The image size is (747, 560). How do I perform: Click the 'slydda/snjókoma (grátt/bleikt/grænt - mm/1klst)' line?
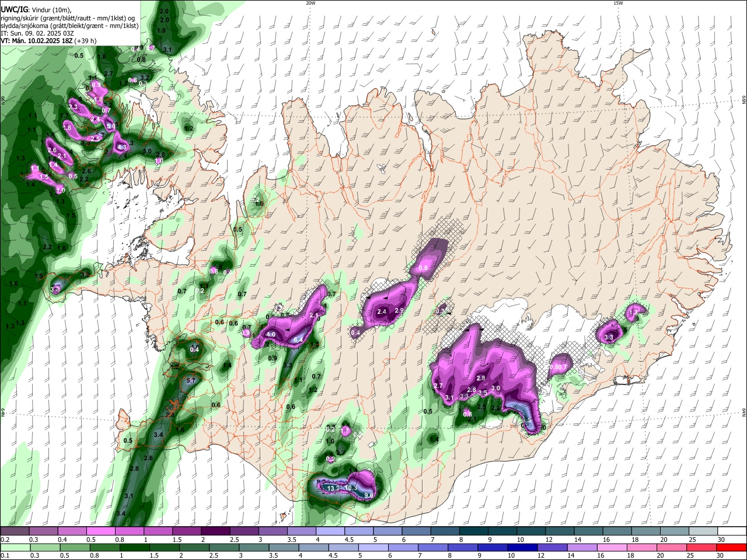pyautogui.click(x=69, y=26)
